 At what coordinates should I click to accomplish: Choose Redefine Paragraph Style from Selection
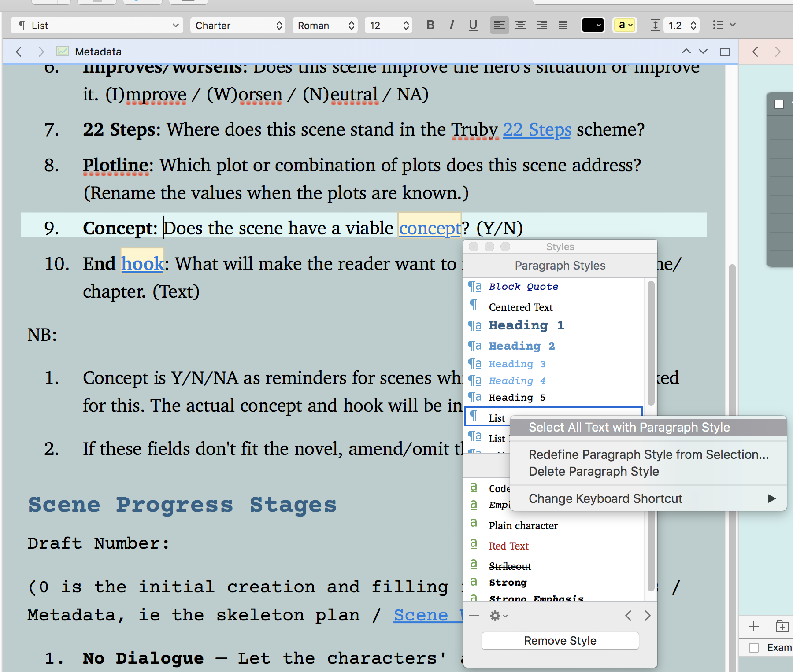(x=648, y=454)
